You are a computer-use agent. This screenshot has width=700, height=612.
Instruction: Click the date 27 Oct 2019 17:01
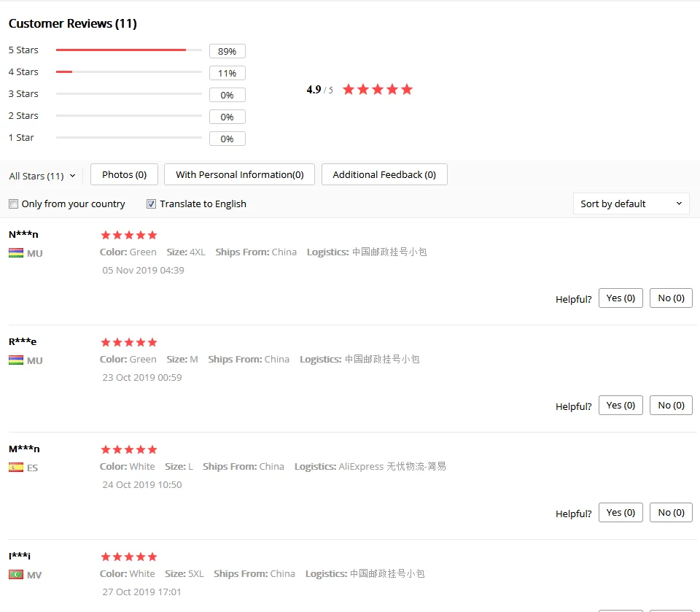(142, 592)
